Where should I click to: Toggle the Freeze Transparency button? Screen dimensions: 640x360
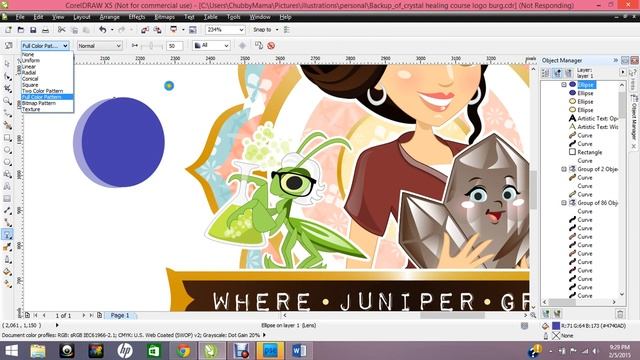242,45
